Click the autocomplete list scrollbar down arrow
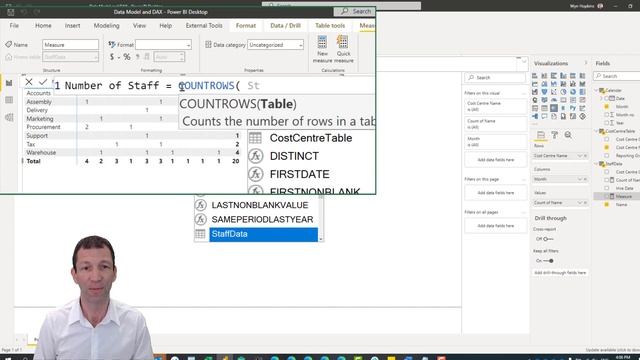The width and height of the screenshot is (640, 360). 321,239
